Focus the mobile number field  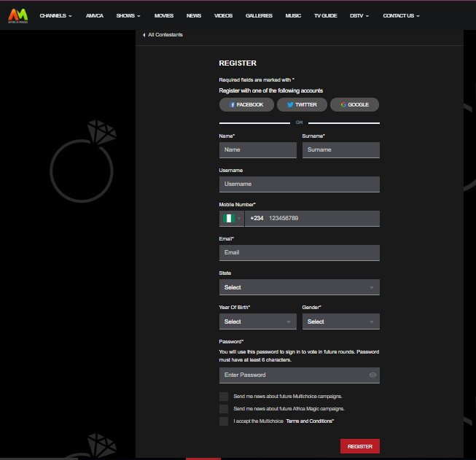[x=312, y=218]
